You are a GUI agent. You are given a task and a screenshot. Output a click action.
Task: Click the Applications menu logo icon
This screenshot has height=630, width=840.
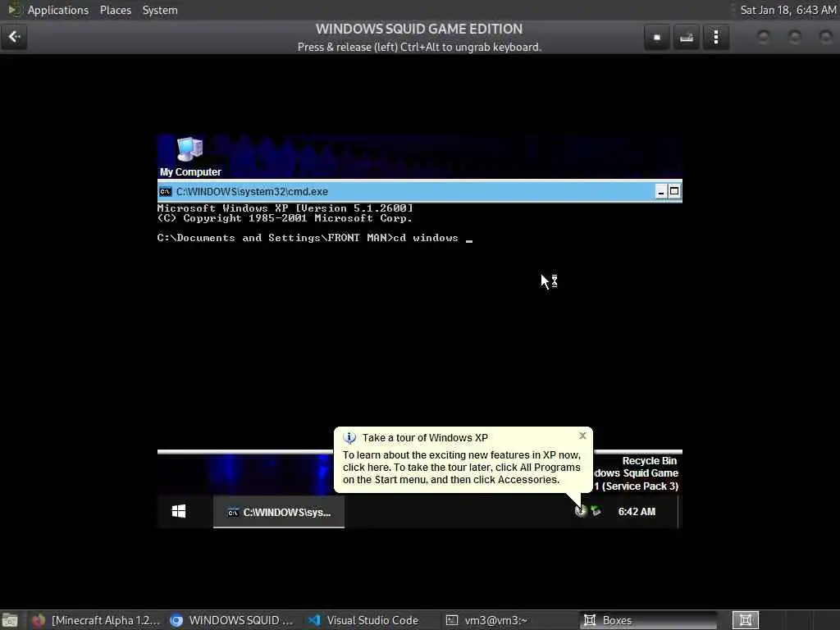pos(15,10)
